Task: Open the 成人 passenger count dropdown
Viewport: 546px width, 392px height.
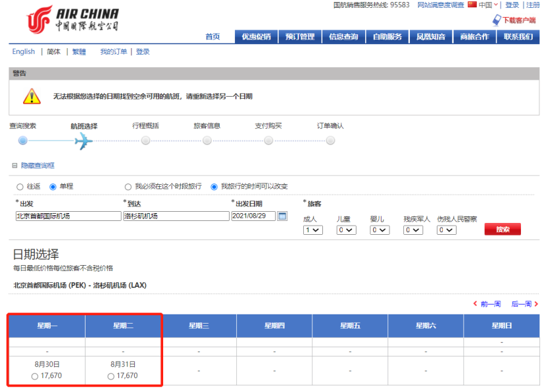Action: click(312, 230)
